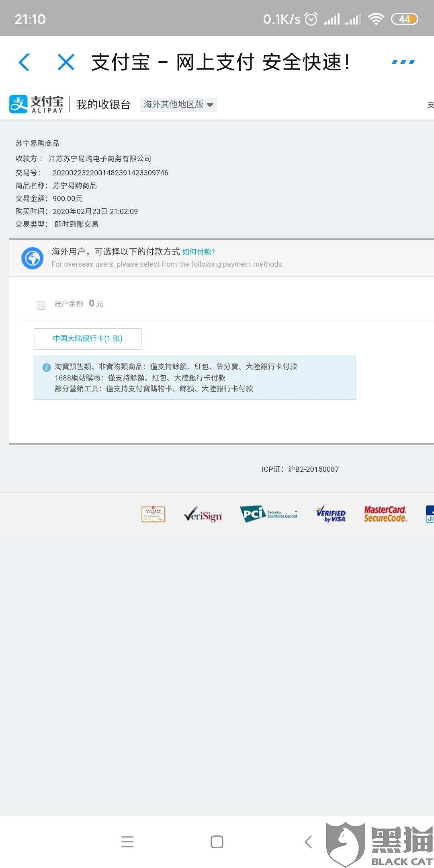Close the page with the X icon
Screen dimensions: 434x868
coord(66,62)
